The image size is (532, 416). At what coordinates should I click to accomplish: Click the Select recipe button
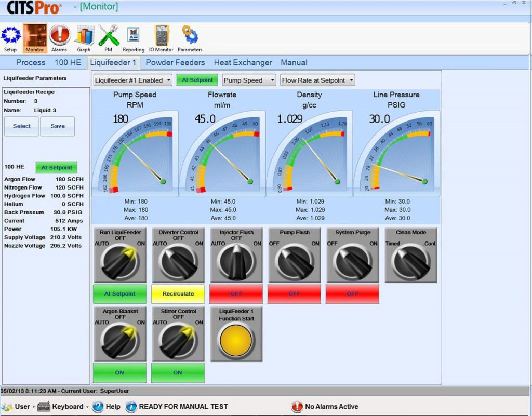[x=21, y=126]
